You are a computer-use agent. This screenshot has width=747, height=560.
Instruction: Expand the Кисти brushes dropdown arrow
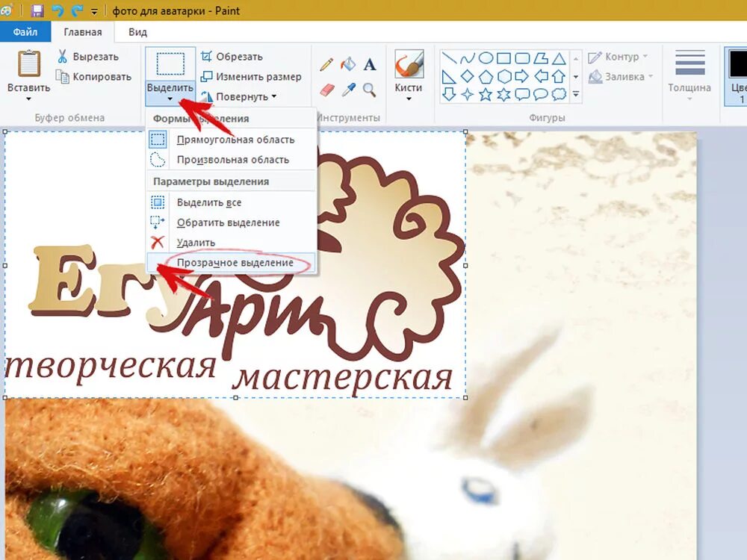coord(409,99)
